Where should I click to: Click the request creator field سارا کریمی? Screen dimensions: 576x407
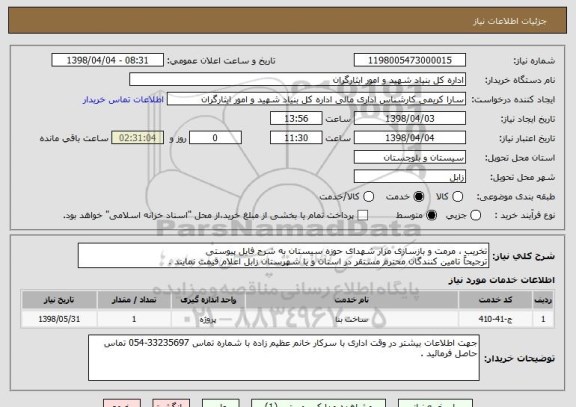pyautogui.click(x=316, y=99)
